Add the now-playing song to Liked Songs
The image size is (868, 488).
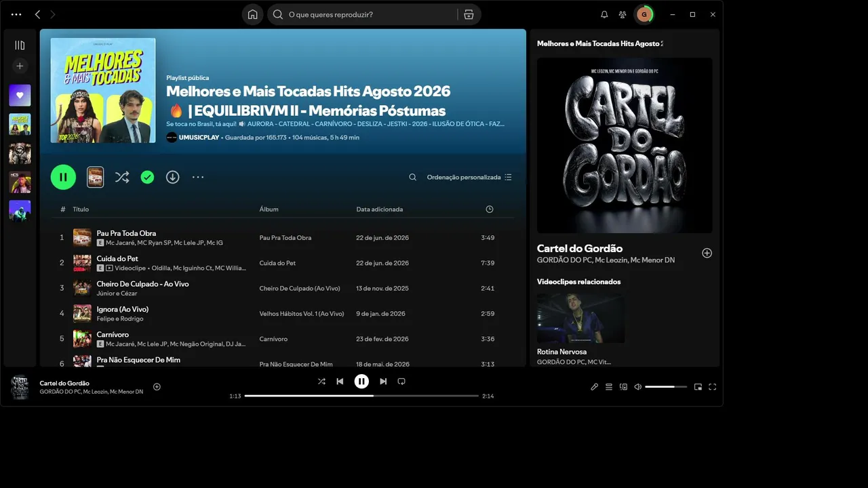157,387
